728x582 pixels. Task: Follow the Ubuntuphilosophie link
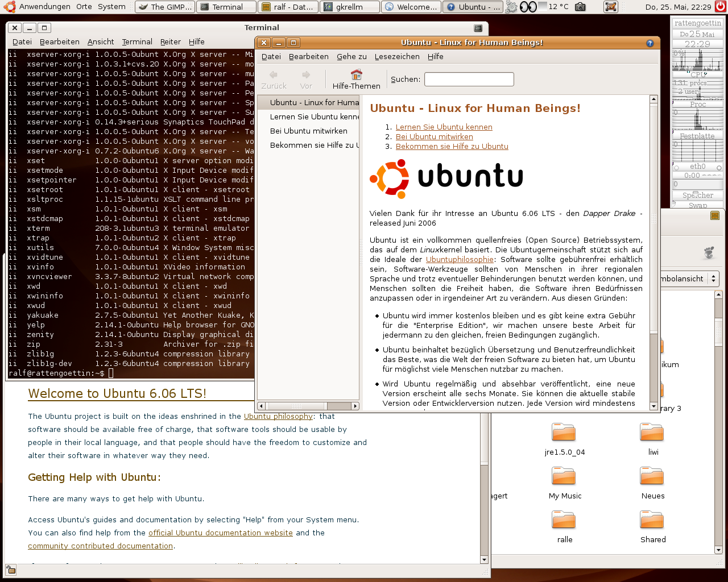[460, 260]
